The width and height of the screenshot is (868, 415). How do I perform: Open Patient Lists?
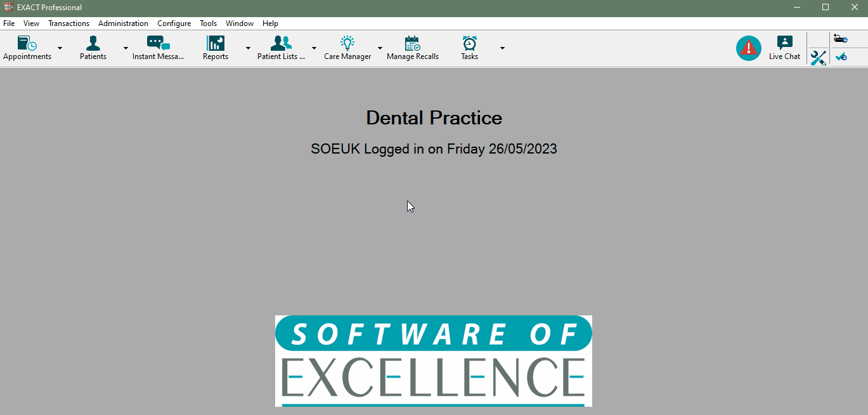281,48
